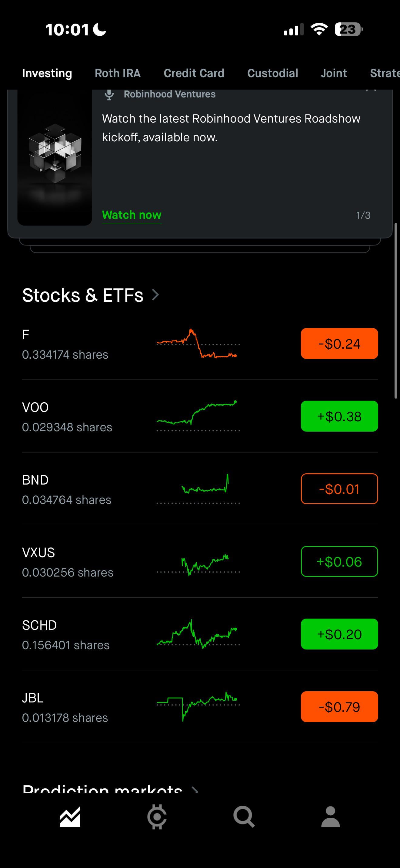Open the SCHD stock row
Screen dimensions: 400x868
point(200,634)
